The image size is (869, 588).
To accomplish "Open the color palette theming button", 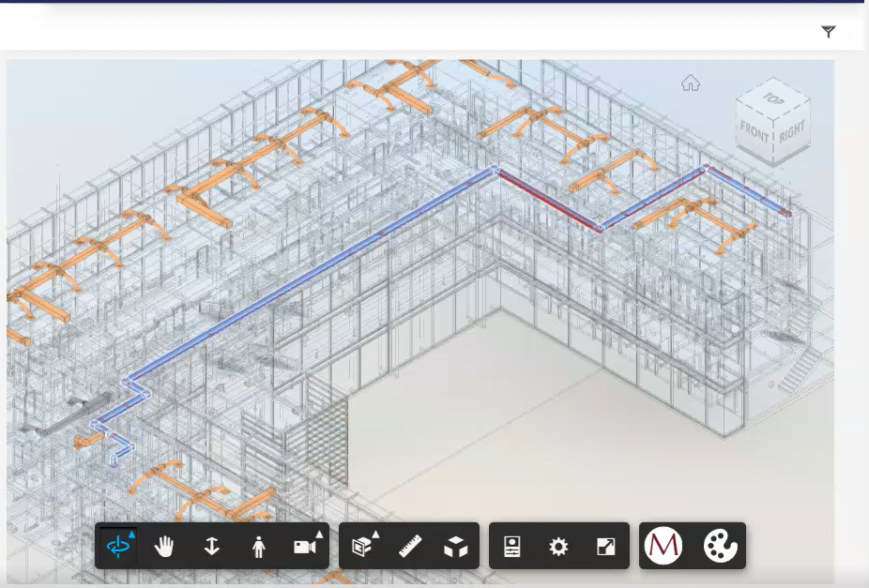I will (x=721, y=546).
